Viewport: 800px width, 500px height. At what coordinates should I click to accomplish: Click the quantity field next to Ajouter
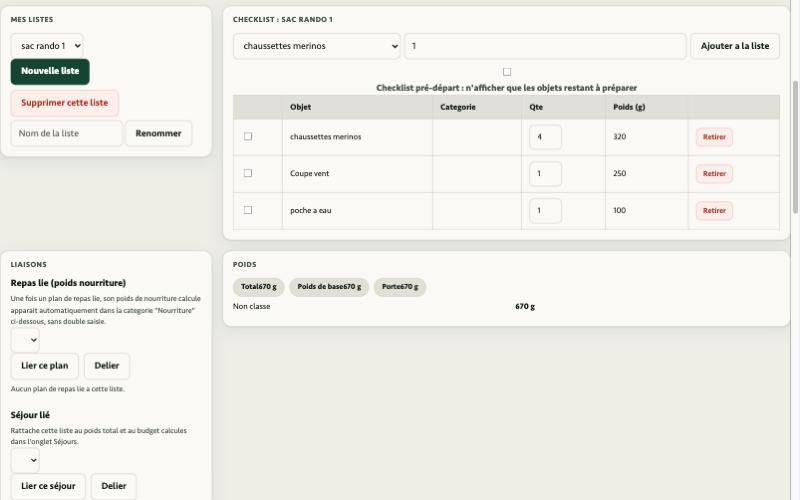click(545, 46)
